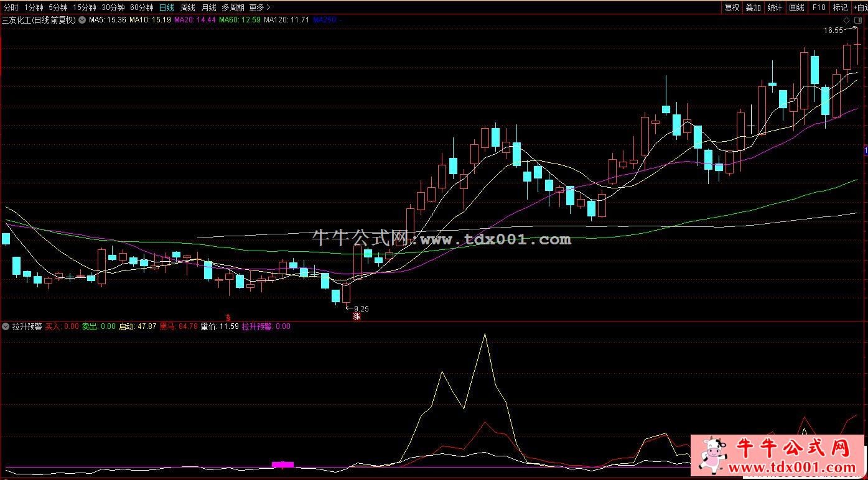Switch to 周线 weekly chart
The image size is (868, 480).
(x=188, y=7)
